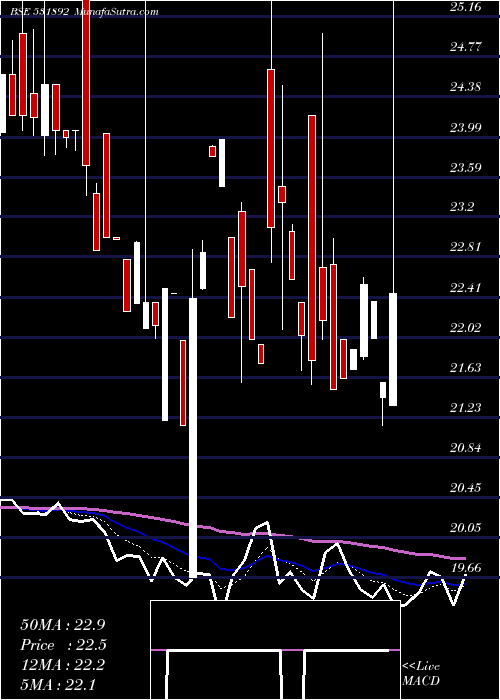Screen dimensions: 500x700
Task: Click the BSE 531892 symbol label
Action: [40, 12]
